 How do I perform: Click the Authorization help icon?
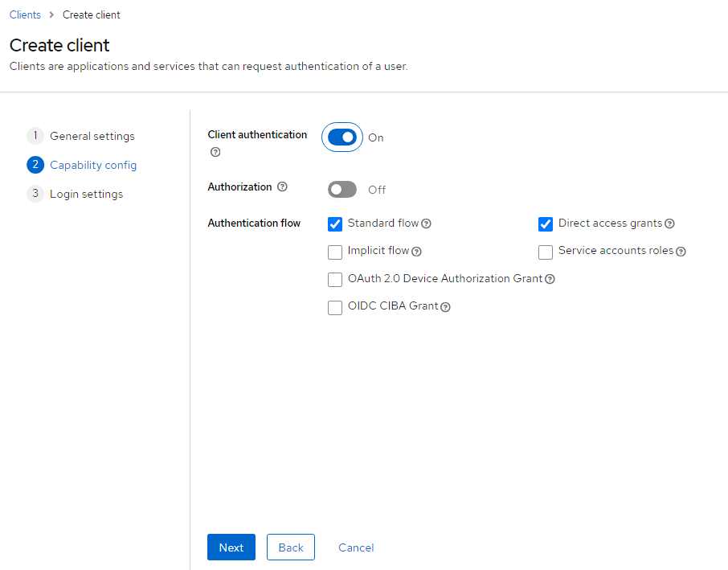(282, 187)
